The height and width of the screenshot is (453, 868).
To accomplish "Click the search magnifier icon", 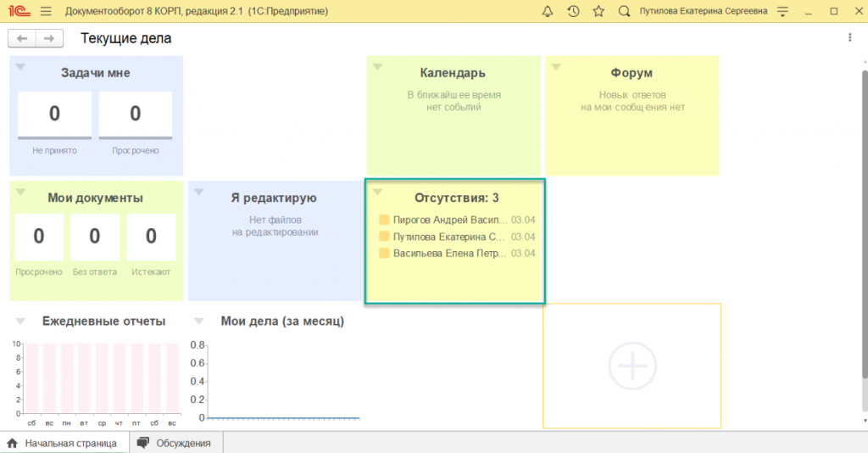I will [x=625, y=11].
